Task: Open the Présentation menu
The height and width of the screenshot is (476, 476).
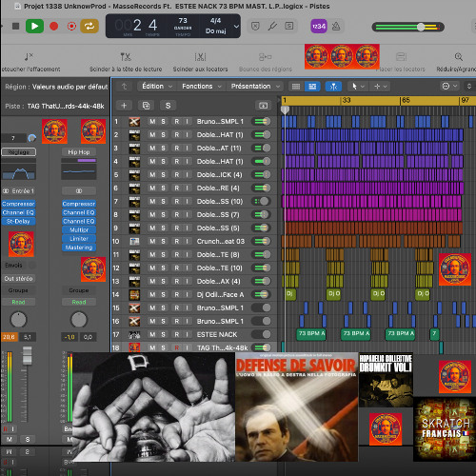Action: point(255,87)
